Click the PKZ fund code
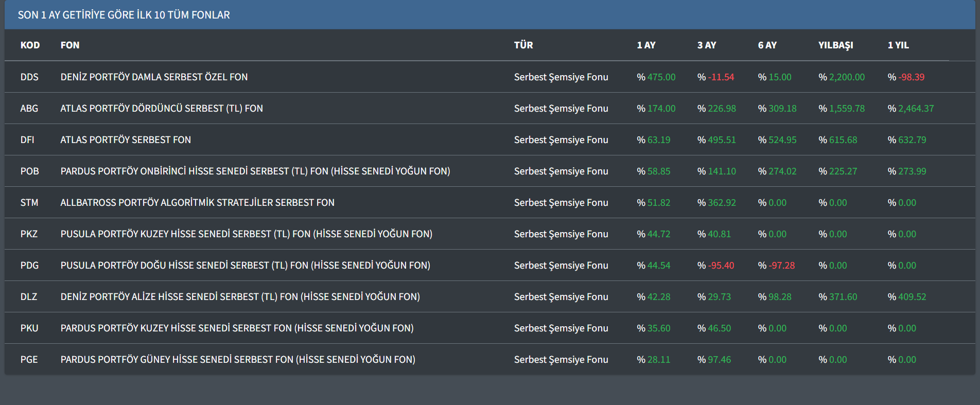 click(29, 234)
